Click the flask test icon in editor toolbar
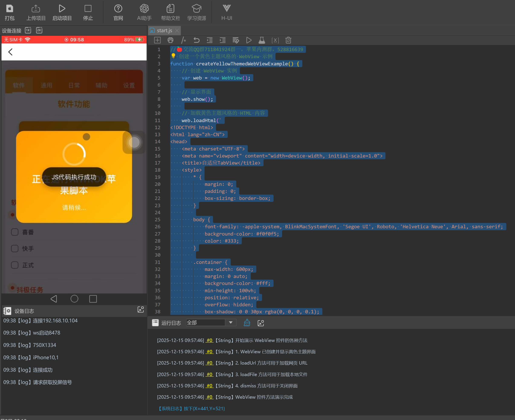 tap(262, 40)
